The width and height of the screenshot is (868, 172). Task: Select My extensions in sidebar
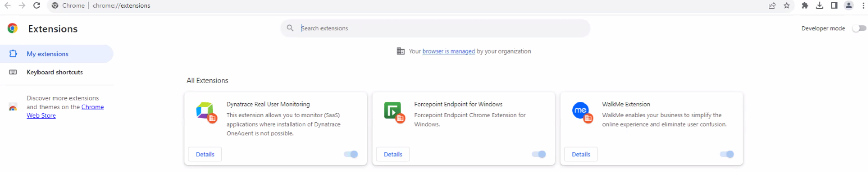(x=48, y=54)
